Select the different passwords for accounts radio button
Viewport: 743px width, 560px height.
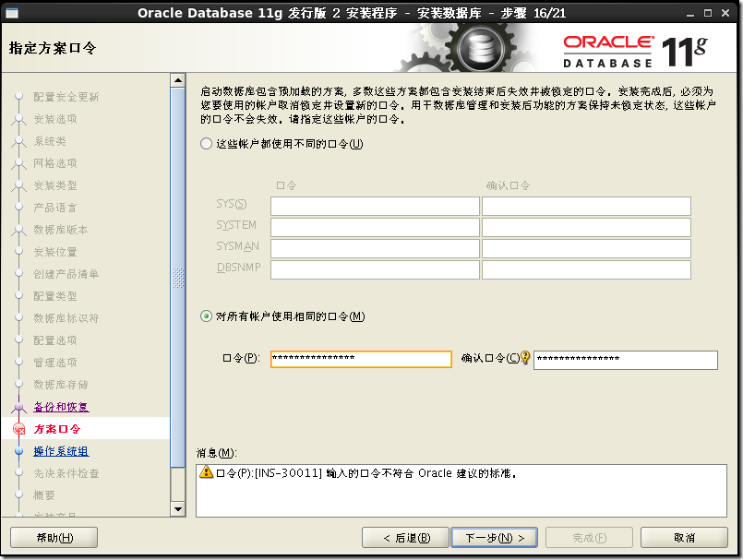[x=206, y=144]
